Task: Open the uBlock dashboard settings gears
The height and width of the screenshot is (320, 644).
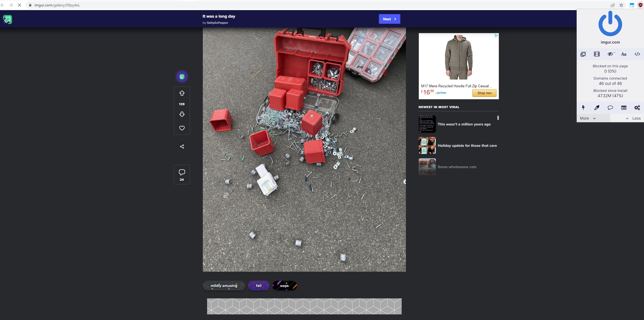Action: (x=637, y=108)
